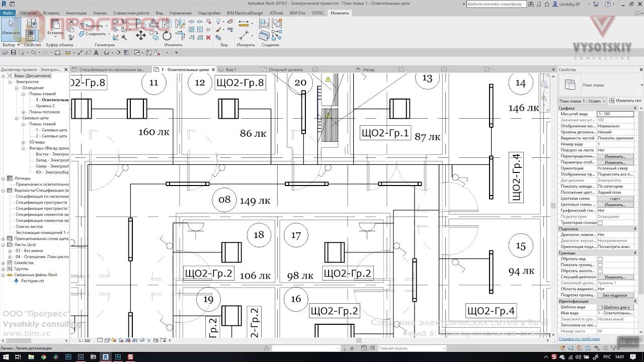Switch to the Спецификация по нескольким view tab
Screen dimensions: 644x362
pyautogui.click(x=111, y=69)
